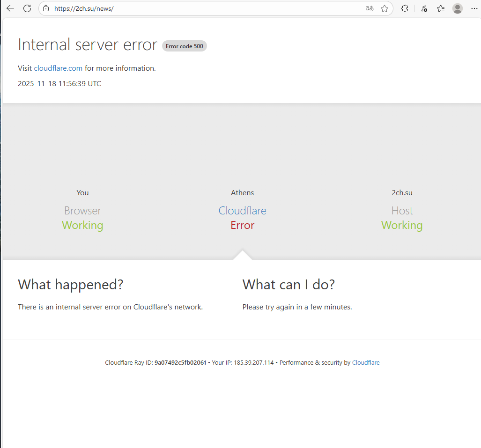Image resolution: width=481 pixels, height=448 pixels.
Task: Open the Cloudflare link in the footer
Action: 366,362
